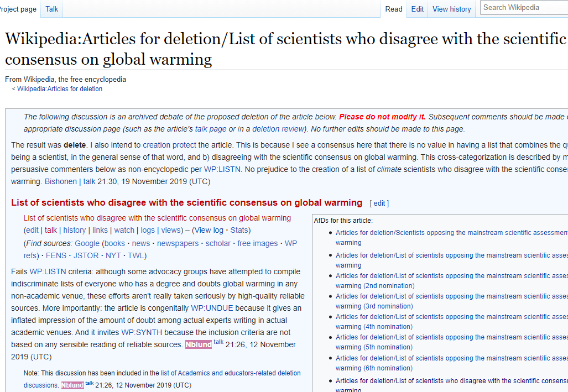Screen dimensions: 568x392
Task: Click the red 'Please do not modify it.' text
Action: point(382,117)
